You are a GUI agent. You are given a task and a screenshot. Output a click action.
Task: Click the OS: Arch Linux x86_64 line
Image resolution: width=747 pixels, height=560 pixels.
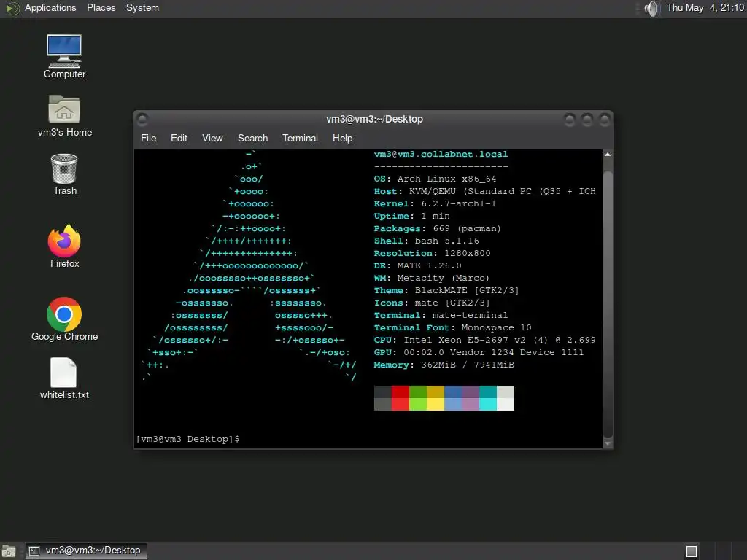pos(435,179)
